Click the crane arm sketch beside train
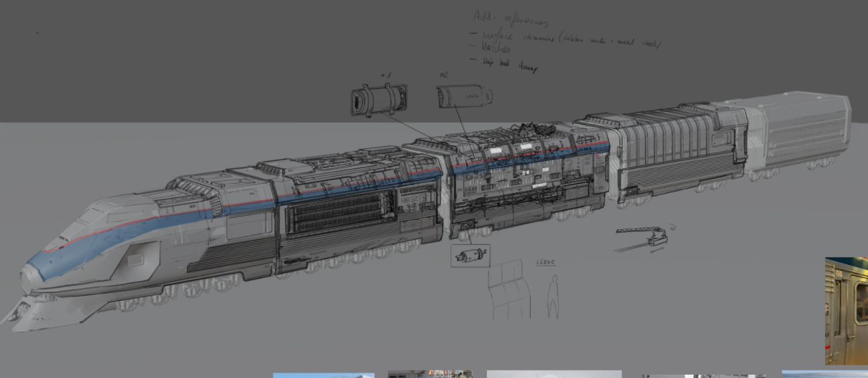868x378 pixels. click(x=642, y=236)
